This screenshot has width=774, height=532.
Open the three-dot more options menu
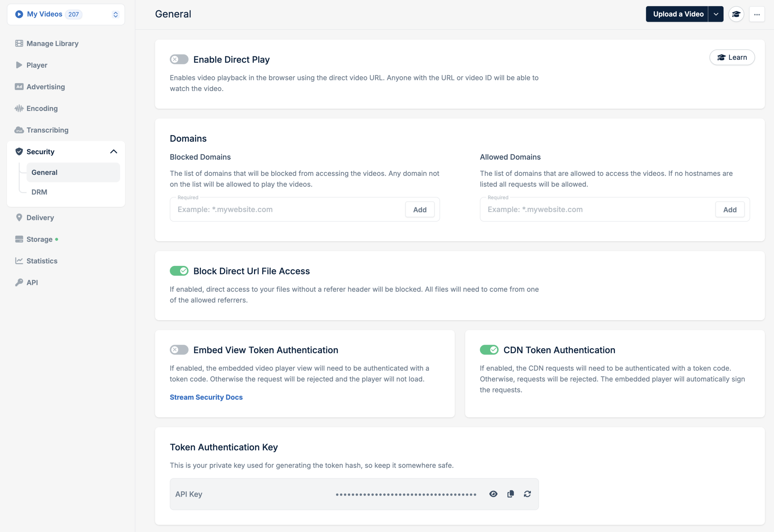tap(757, 14)
